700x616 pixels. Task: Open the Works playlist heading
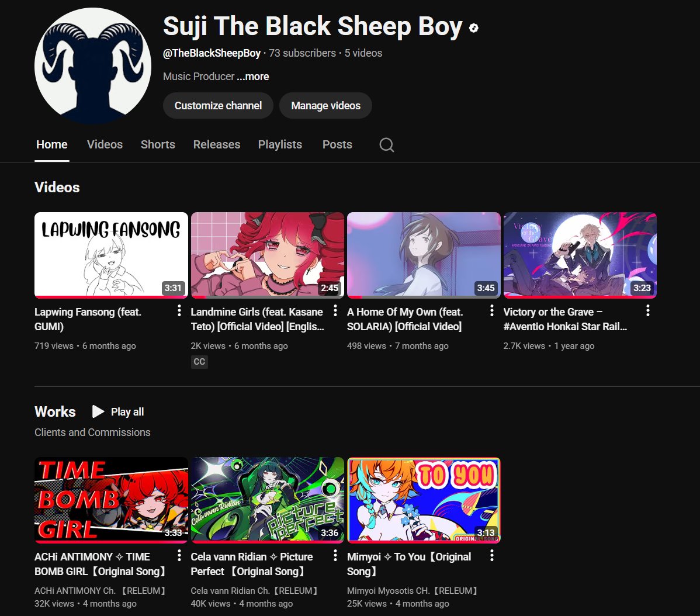[55, 411]
